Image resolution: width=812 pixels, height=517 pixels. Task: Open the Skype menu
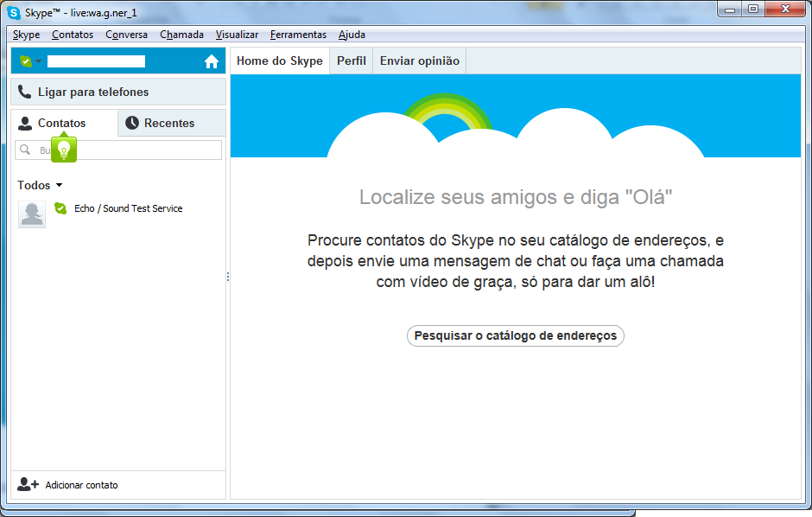tap(27, 35)
